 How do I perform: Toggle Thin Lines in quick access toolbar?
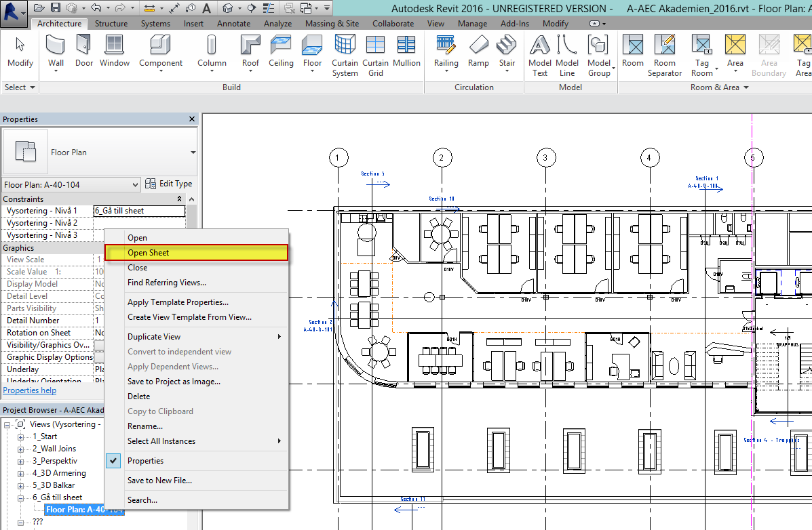point(268,7)
